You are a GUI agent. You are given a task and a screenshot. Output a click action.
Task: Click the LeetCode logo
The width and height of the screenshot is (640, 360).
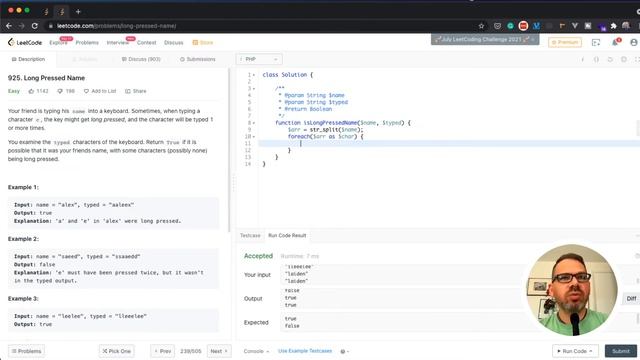[25, 42]
